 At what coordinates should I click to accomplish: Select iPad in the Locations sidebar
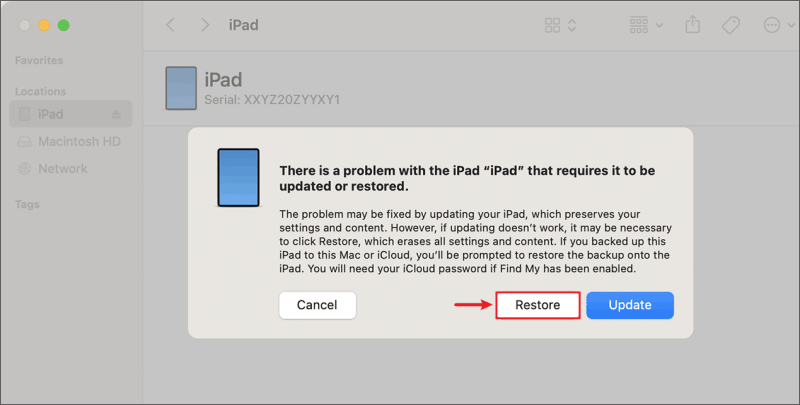pos(51,114)
